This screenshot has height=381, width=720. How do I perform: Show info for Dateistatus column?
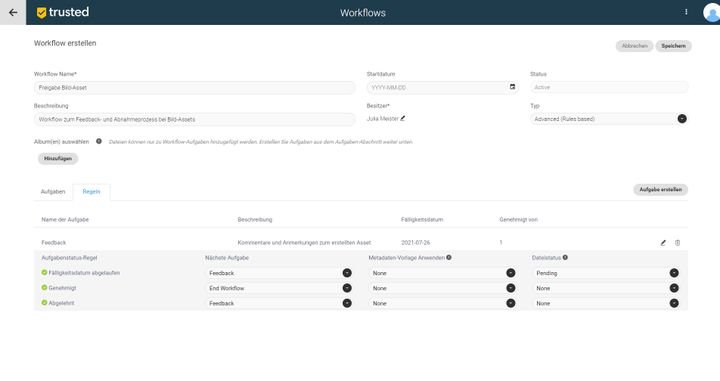[x=565, y=258]
